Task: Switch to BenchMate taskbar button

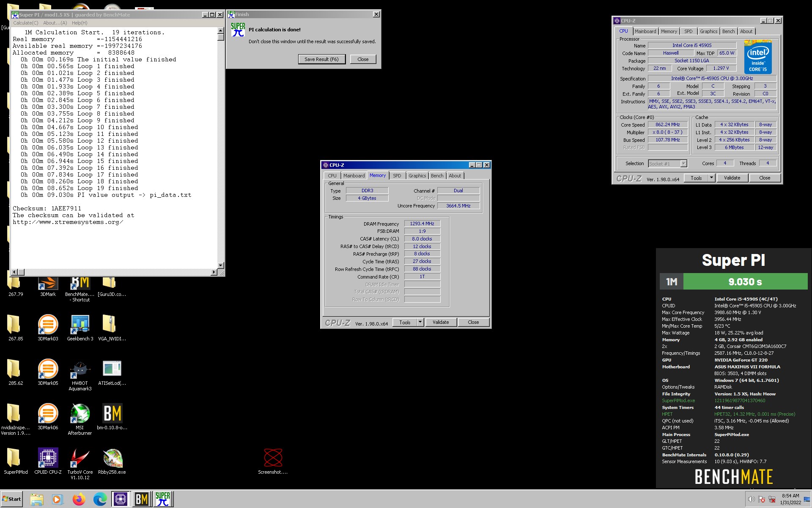Action: click(x=142, y=499)
